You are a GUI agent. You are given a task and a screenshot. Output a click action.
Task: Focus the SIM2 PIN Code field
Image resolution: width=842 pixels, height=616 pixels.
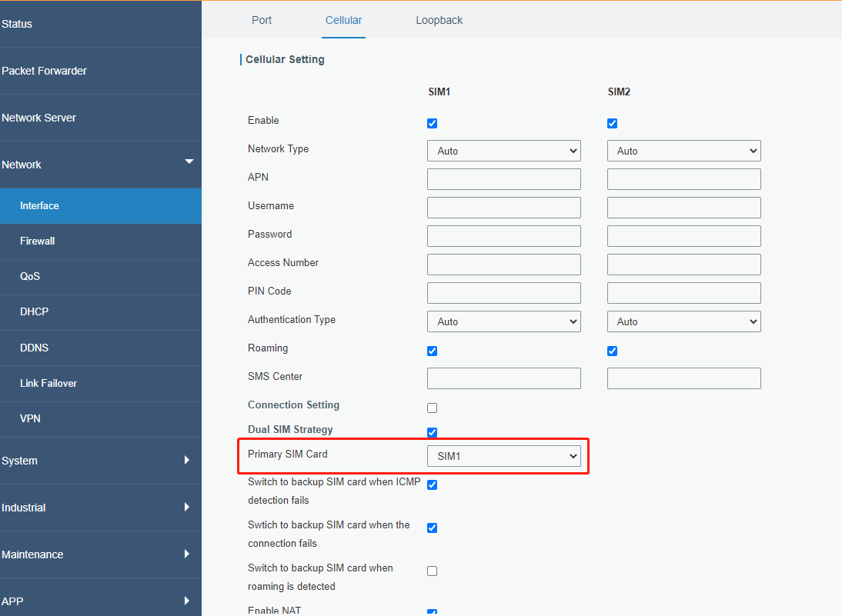683,293
